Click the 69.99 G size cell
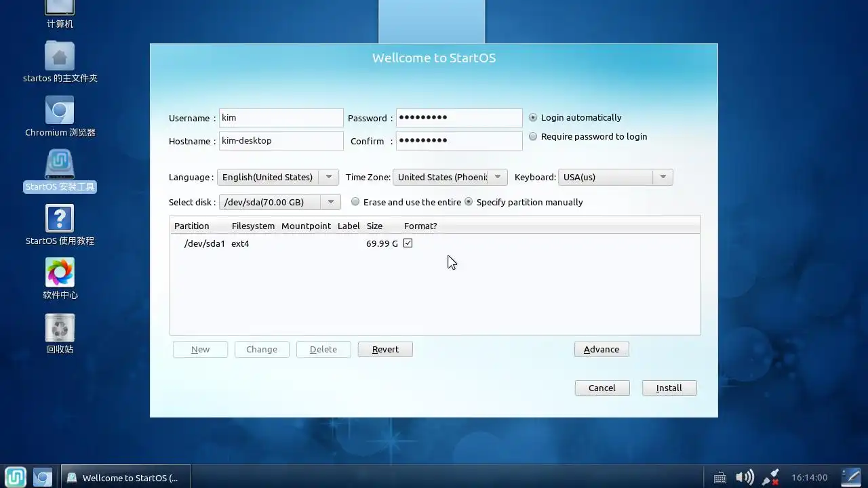This screenshot has width=868, height=488. pos(382,243)
